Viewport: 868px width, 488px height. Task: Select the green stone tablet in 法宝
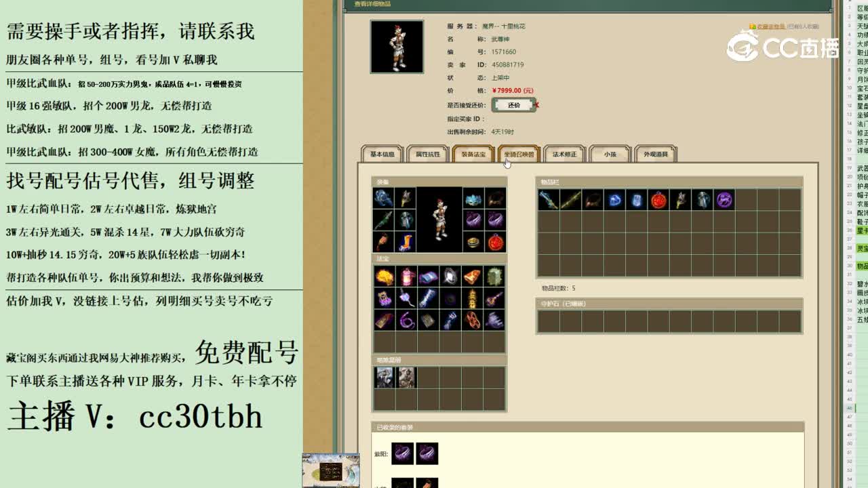click(x=494, y=276)
